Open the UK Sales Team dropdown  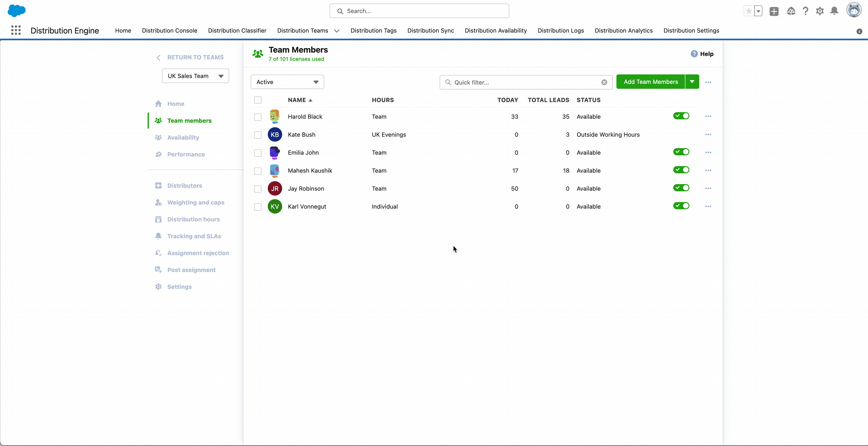click(195, 76)
